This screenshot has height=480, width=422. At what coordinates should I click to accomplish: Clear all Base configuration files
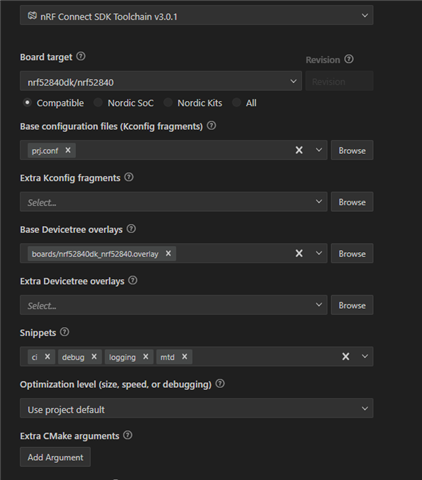(299, 150)
